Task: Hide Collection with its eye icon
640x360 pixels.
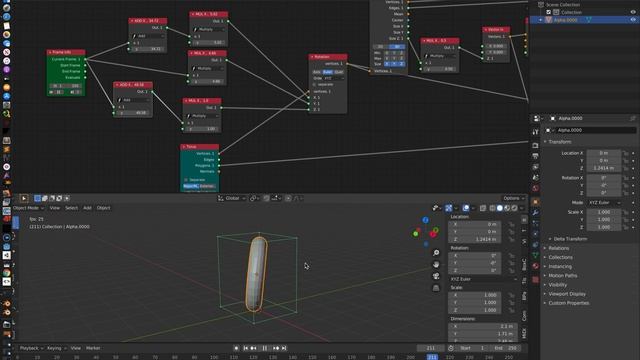Action: tap(633, 12)
